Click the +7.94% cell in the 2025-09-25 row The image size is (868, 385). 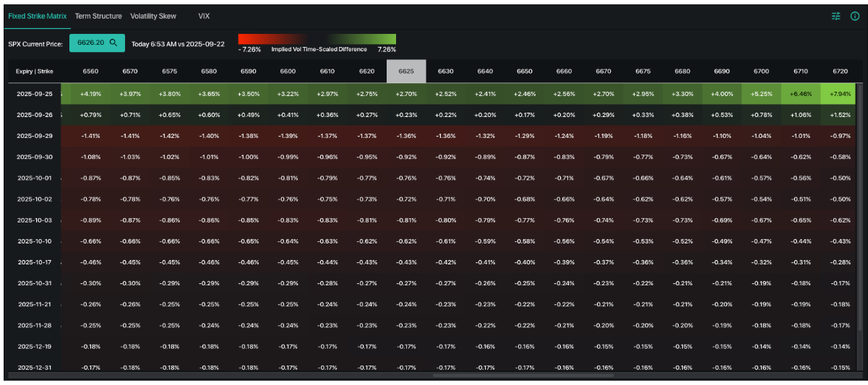point(841,94)
